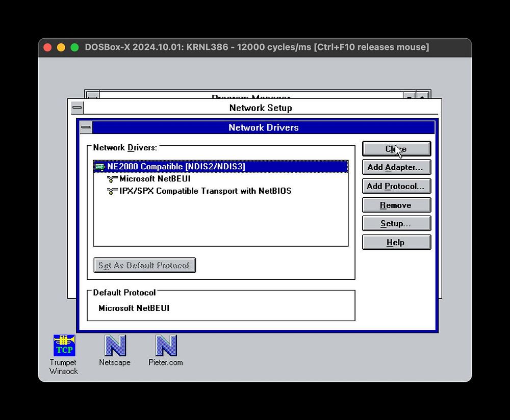Open the Network Drivers control menu box

pyautogui.click(x=86, y=127)
